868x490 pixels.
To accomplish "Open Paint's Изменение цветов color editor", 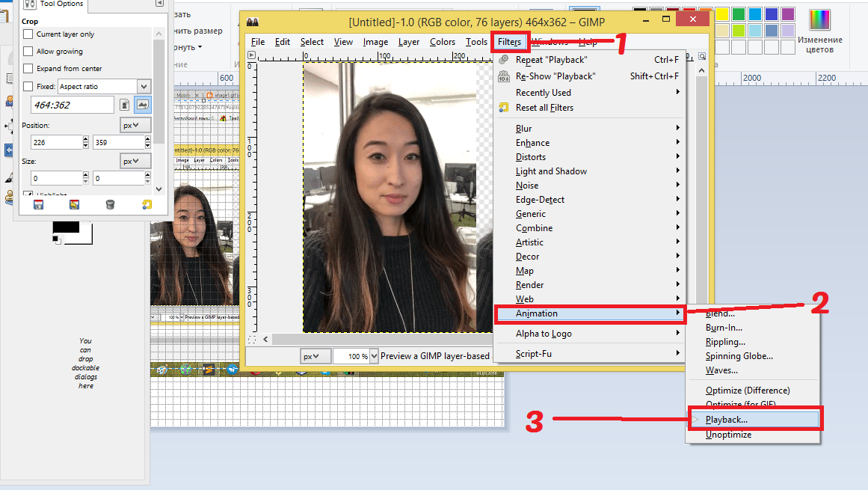I will click(x=819, y=31).
